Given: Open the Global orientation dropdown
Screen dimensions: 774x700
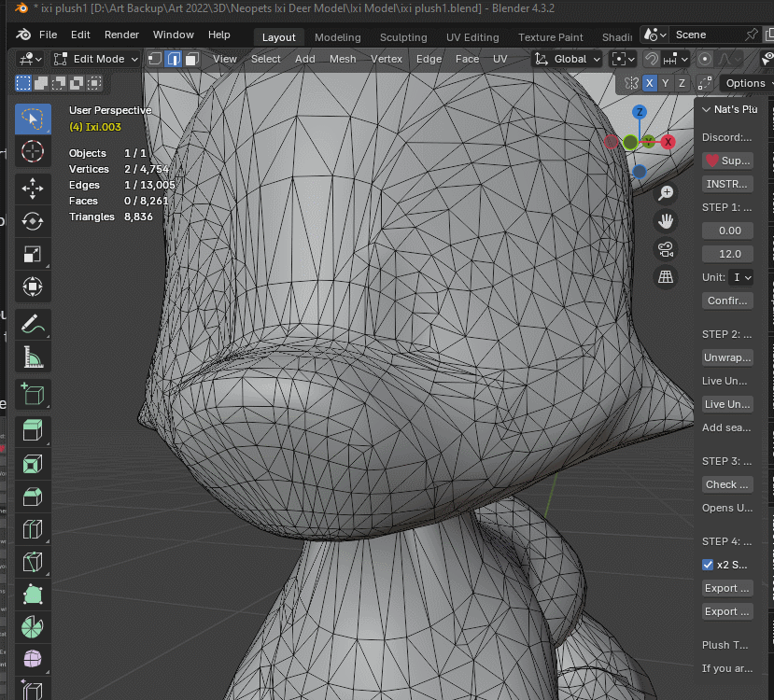Looking at the screenshot, I should click(568, 59).
